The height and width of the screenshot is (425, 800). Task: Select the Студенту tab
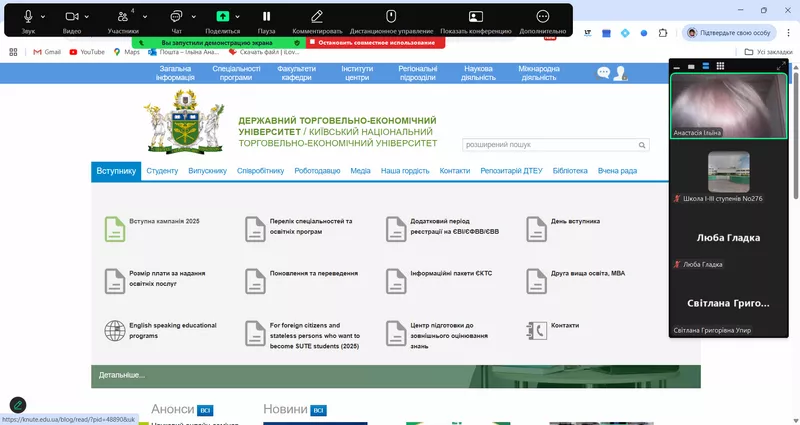click(x=162, y=171)
